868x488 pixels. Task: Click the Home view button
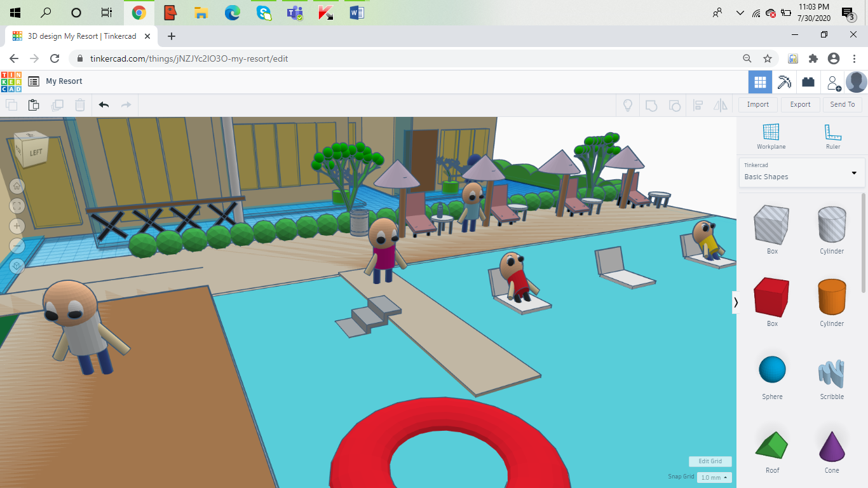tap(17, 186)
